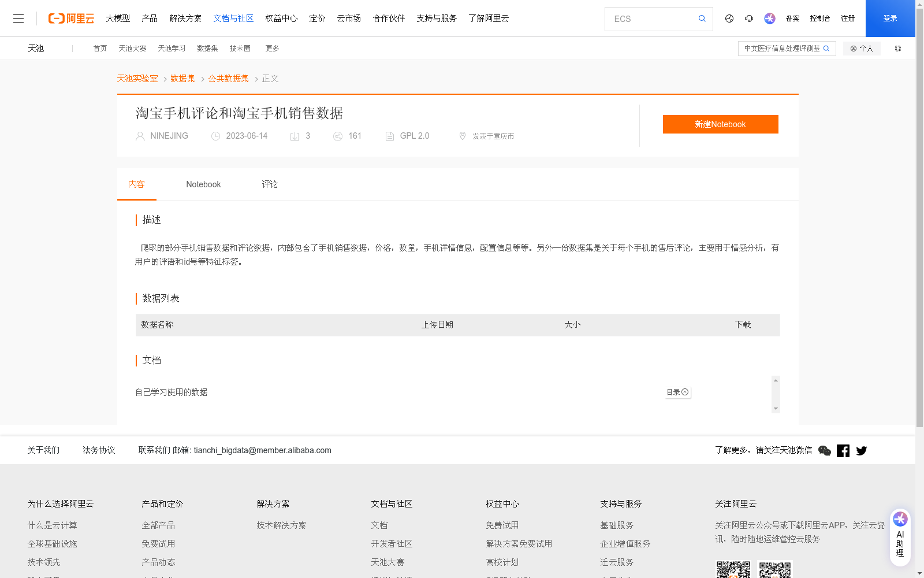Click the WeChat icon in footer
Viewport: 924px width, 578px height.
[825, 451]
